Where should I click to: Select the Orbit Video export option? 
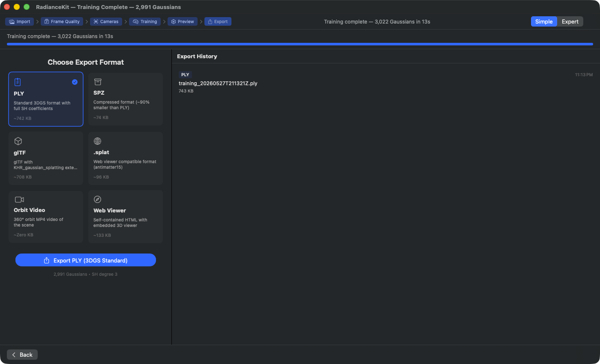pyautogui.click(x=46, y=217)
